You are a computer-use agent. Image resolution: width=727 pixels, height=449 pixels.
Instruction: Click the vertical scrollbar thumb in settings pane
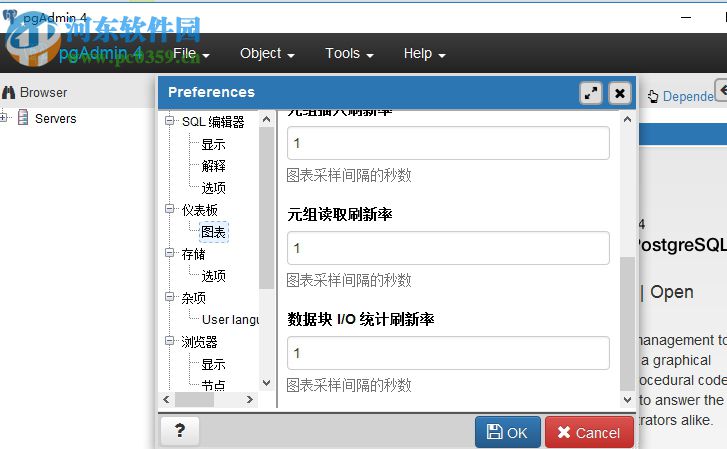(x=627, y=324)
